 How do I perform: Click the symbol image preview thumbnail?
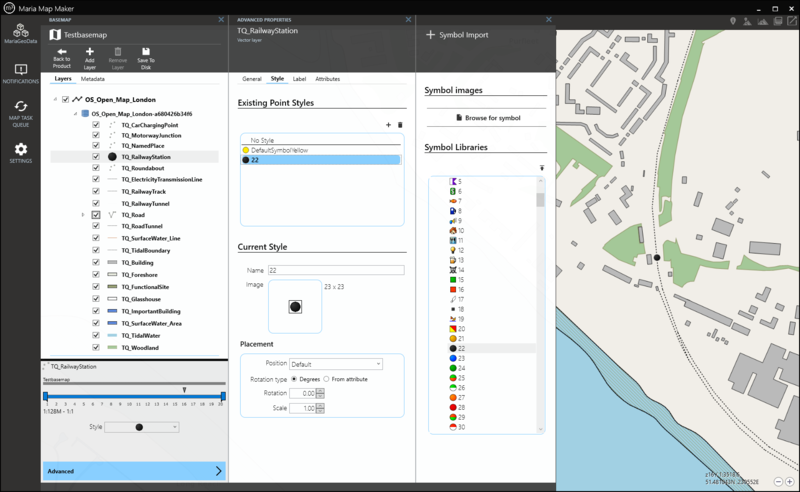pyautogui.click(x=295, y=306)
